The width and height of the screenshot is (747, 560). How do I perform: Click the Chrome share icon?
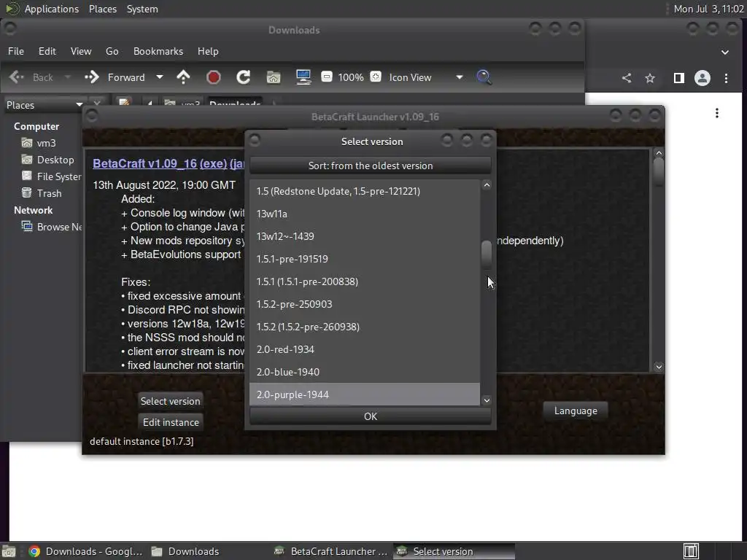[x=627, y=78]
